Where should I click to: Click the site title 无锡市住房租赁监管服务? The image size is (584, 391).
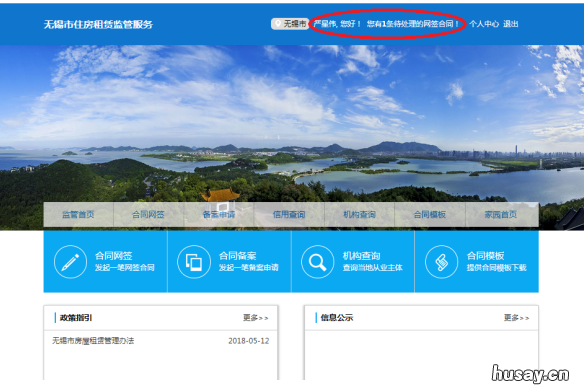98,25
